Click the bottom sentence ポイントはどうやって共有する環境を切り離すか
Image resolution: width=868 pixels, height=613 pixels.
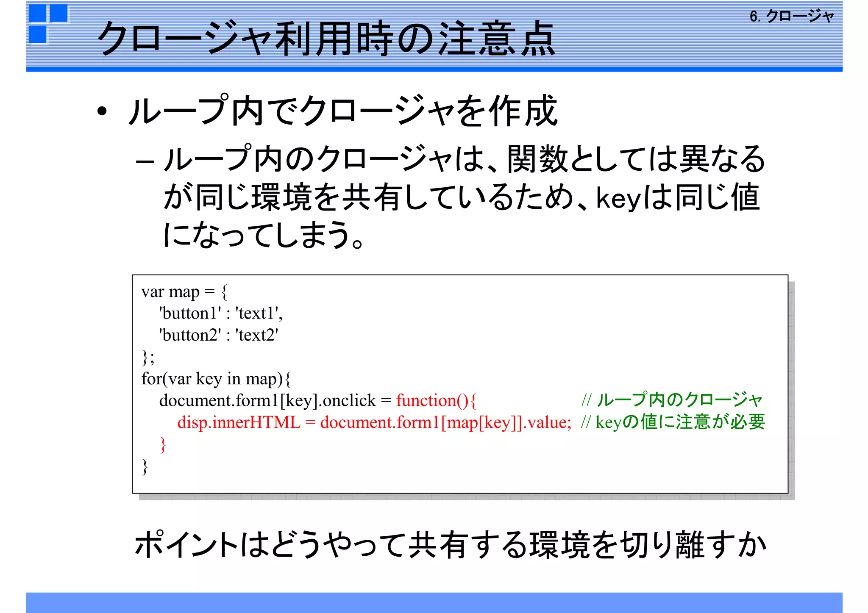[451, 545]
